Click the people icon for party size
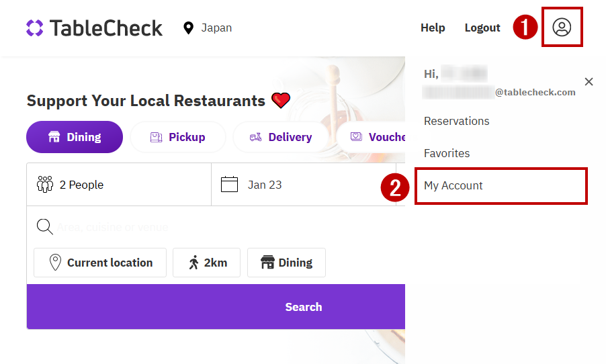Screen dimensions: 606x364 pos(45,185)
